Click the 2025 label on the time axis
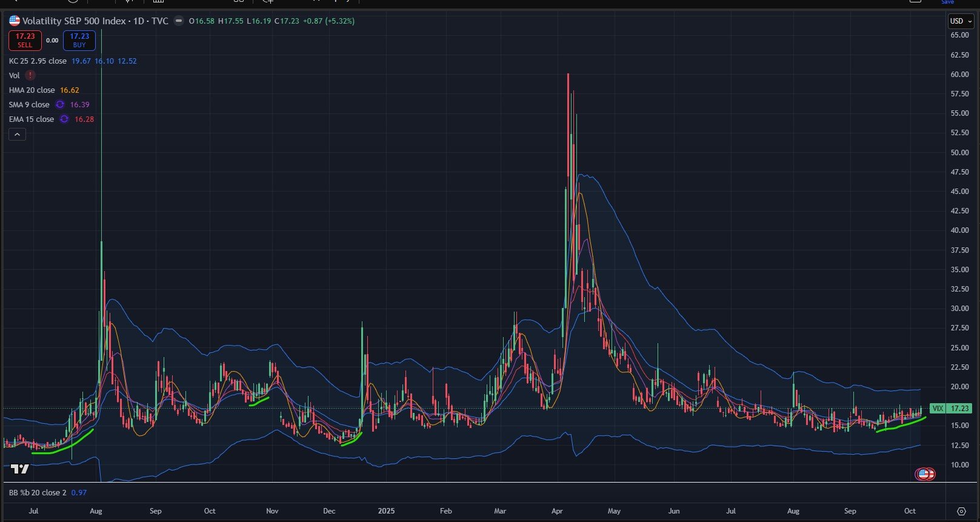980x522 pixels. click(x=386, y=511)
